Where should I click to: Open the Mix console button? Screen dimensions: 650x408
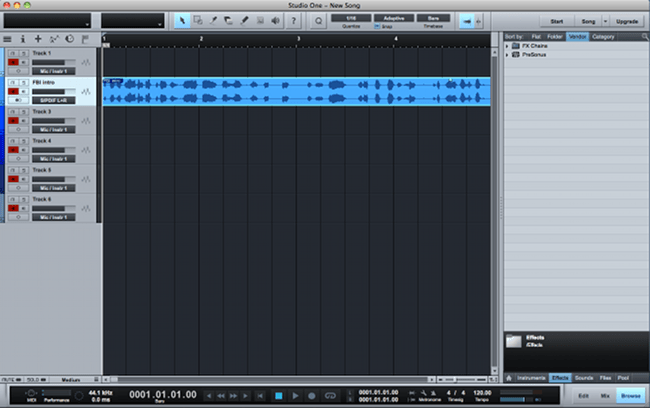pos(605,396)
